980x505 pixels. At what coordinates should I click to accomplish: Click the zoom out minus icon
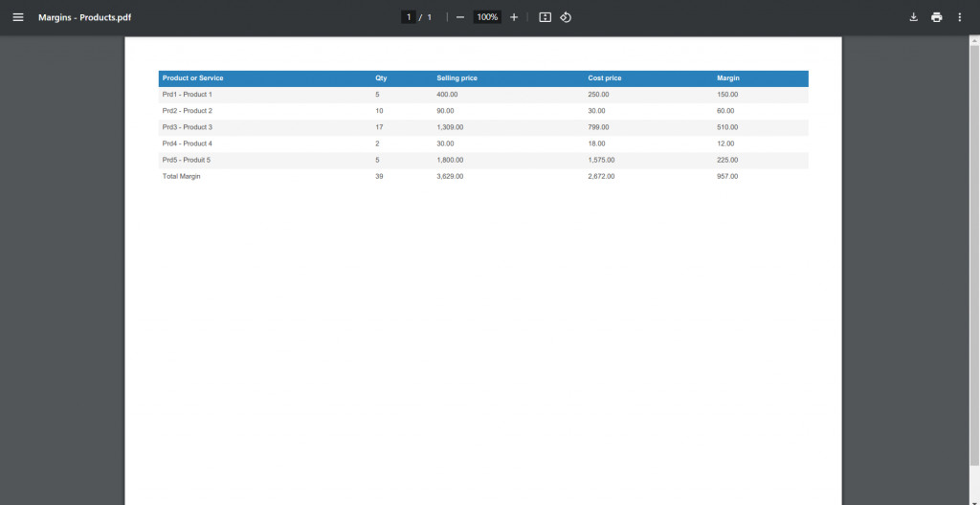pyautogui.click(x=460, y=17)
